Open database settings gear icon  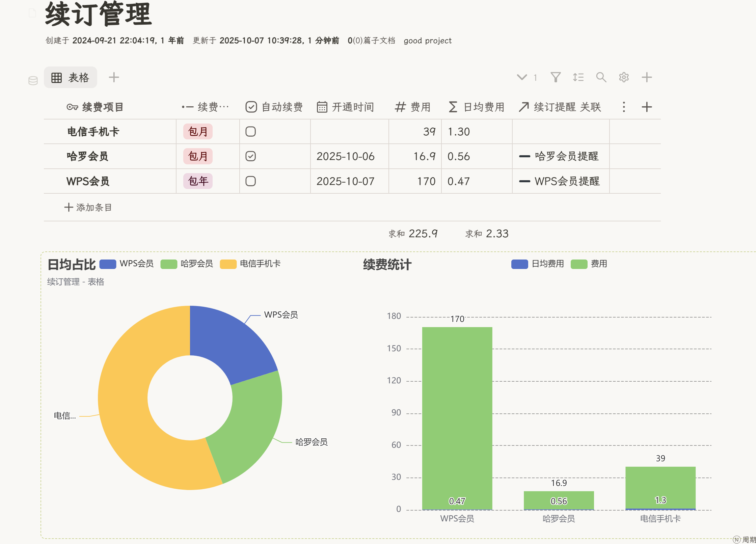tap(624, 77)
